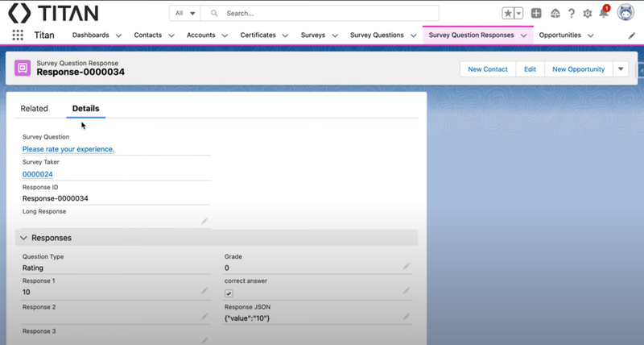644x345 pixels.
Task: Edit Long Response with pencil icon
Action: [204, 221]
